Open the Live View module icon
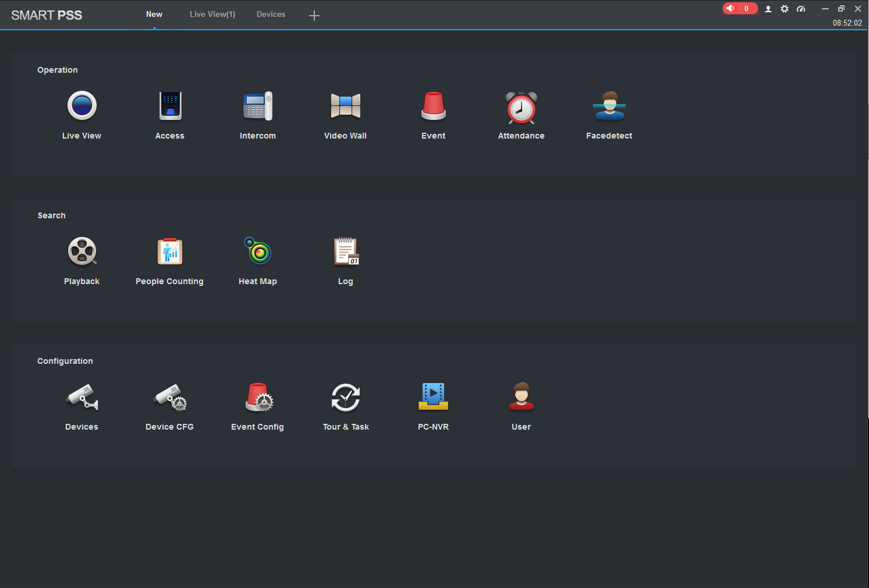This screenshot has height=588, width=869. tap(82, 106)
